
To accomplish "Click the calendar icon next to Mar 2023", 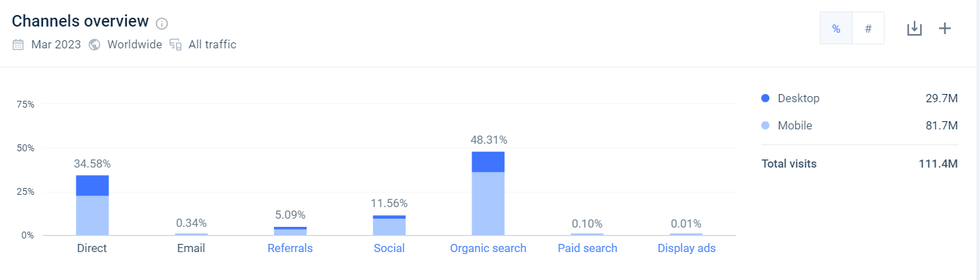I will pos(18,45).
